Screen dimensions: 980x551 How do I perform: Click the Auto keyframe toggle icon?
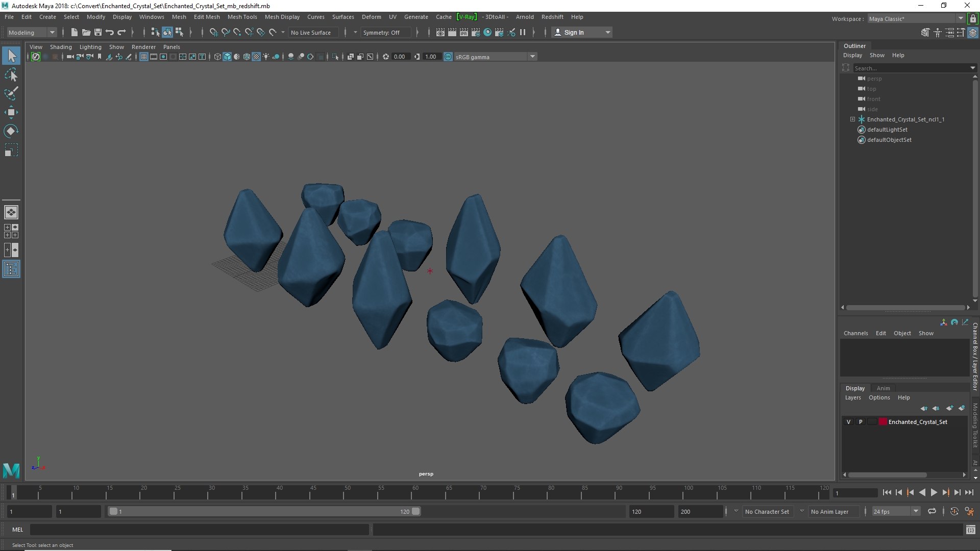tap(954, 511)
